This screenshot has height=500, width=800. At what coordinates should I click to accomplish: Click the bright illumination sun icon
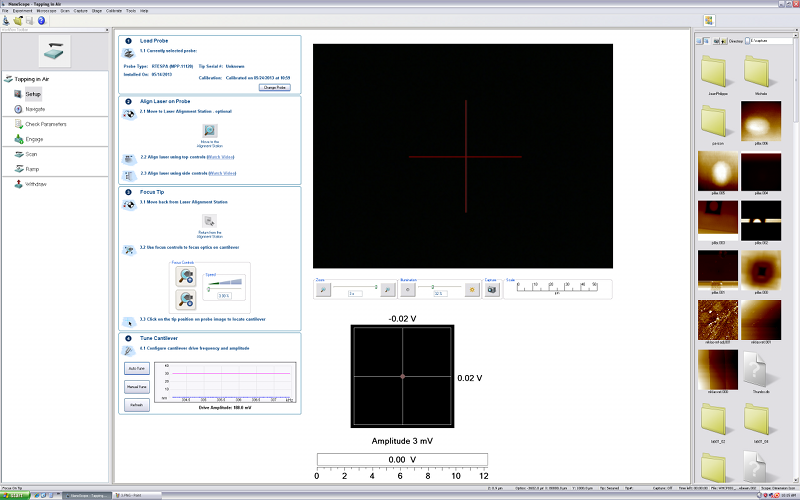[x=472, y=289]
